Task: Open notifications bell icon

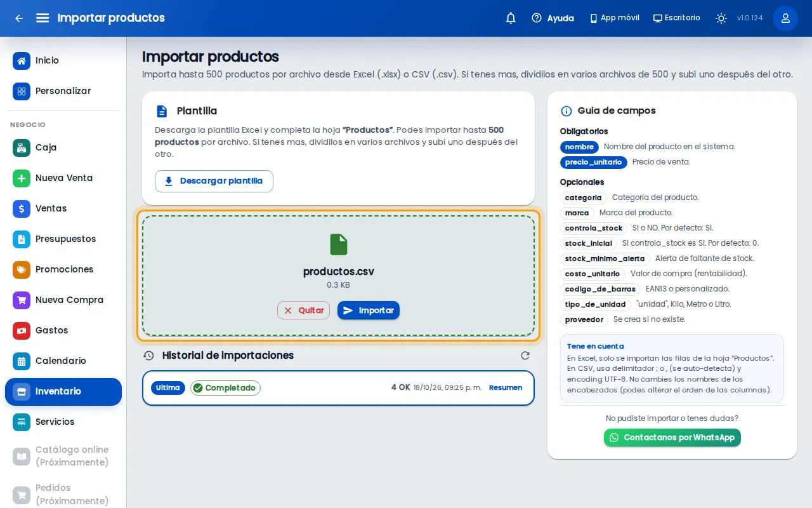Action: coord(511,18)
